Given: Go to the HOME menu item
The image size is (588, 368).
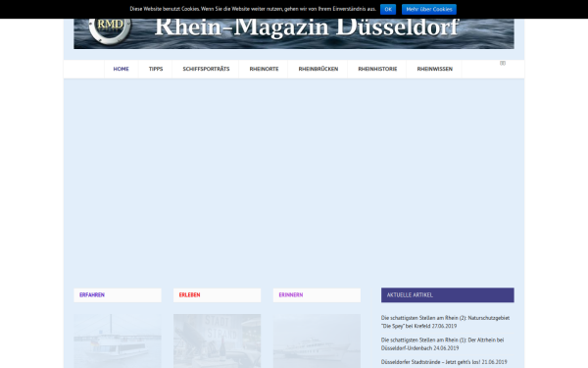Looking at the screenshot, I should coord(122,69).
